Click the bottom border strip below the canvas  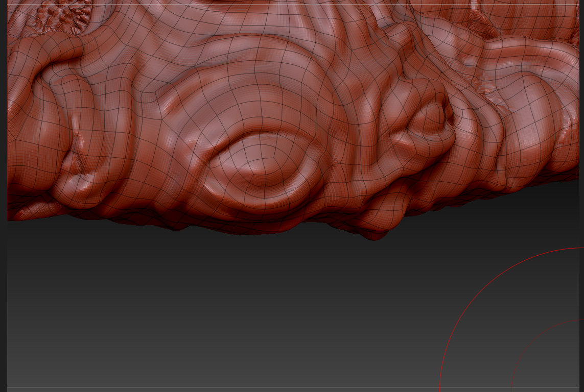(x=291, y=389)
